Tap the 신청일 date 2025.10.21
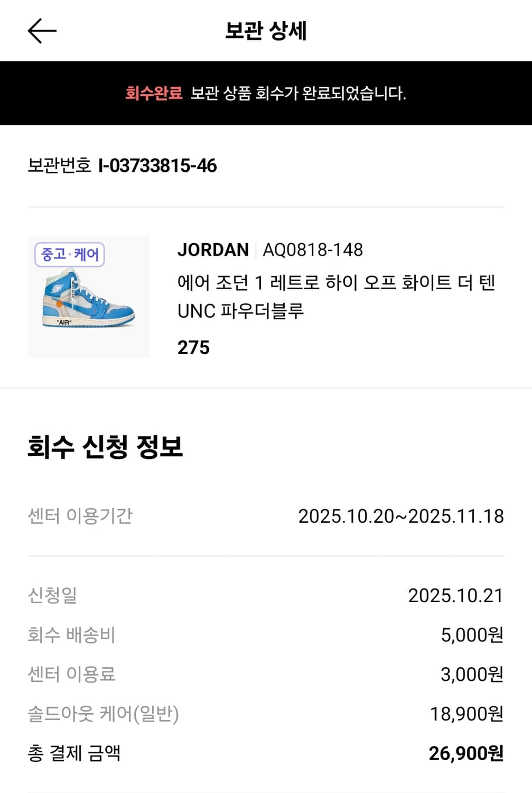This screenshot has width=532, height=793. coord(455,595)
